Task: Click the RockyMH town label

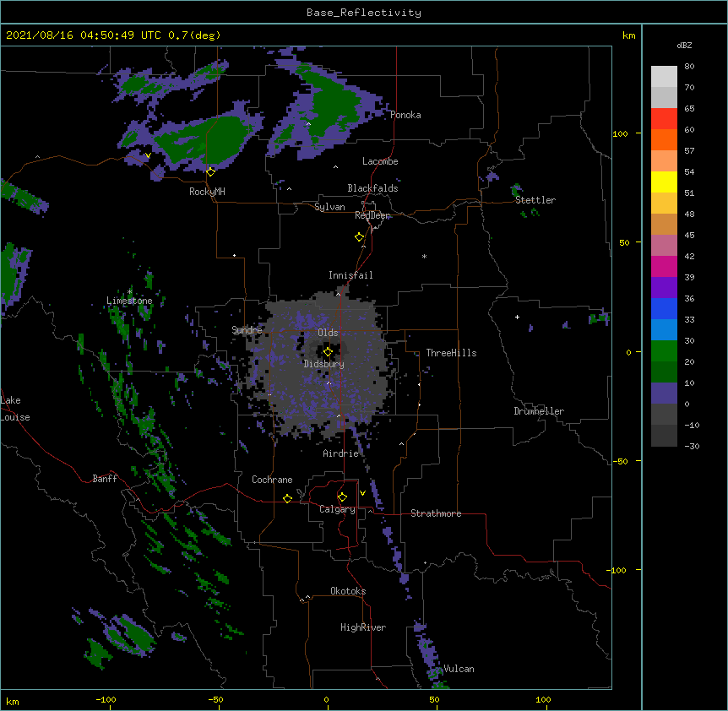Action: [207, 192]
